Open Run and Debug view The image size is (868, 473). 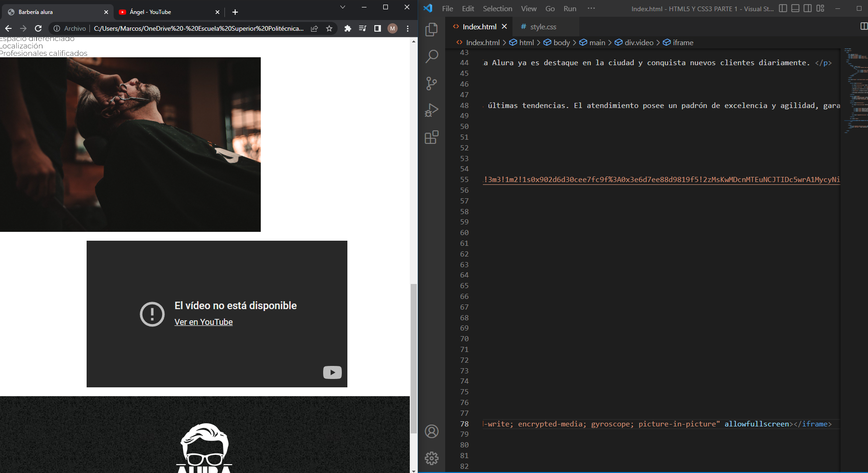coord(432,110)
